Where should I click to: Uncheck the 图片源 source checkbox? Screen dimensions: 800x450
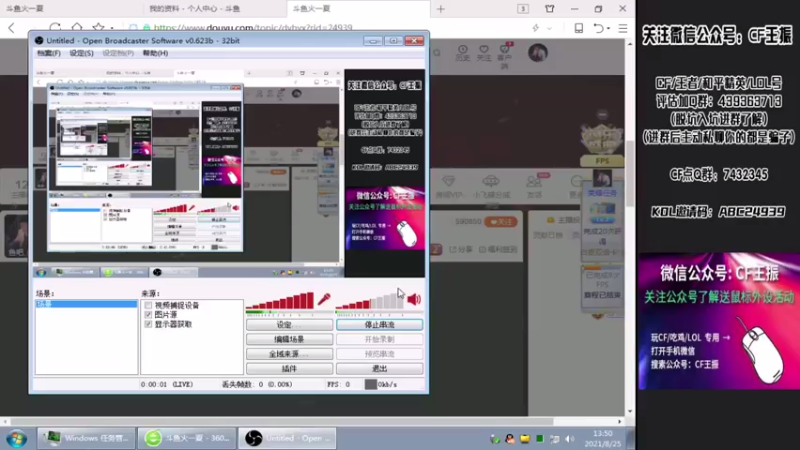[148, 315]
